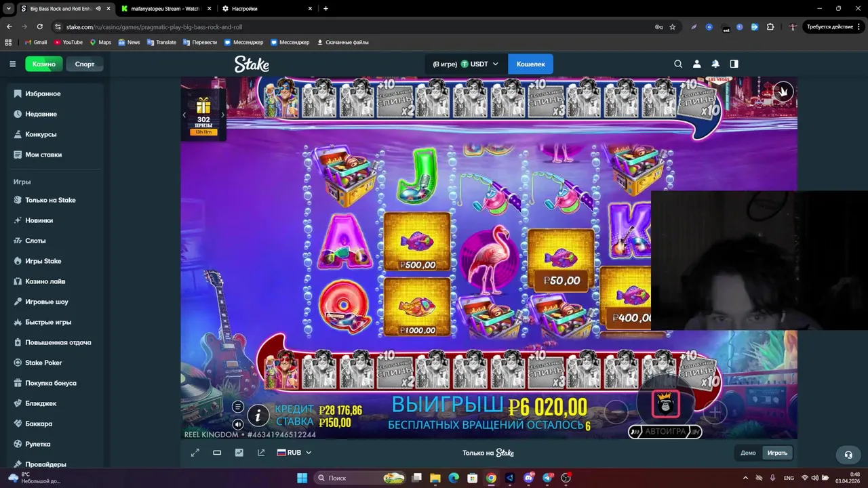This screenshot has height=488, width=868.
Task: Open Избранное in the sidebar
Action: (56, 94)
